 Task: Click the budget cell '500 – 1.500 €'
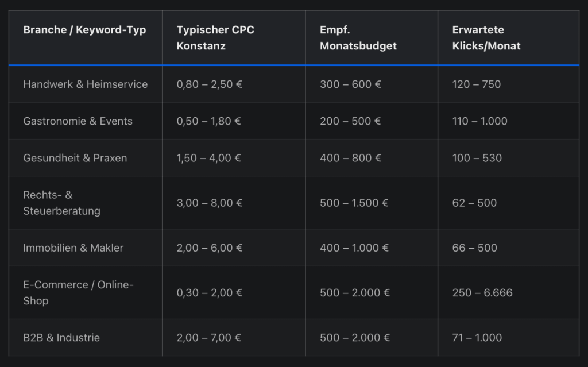[x=354, y=203]
